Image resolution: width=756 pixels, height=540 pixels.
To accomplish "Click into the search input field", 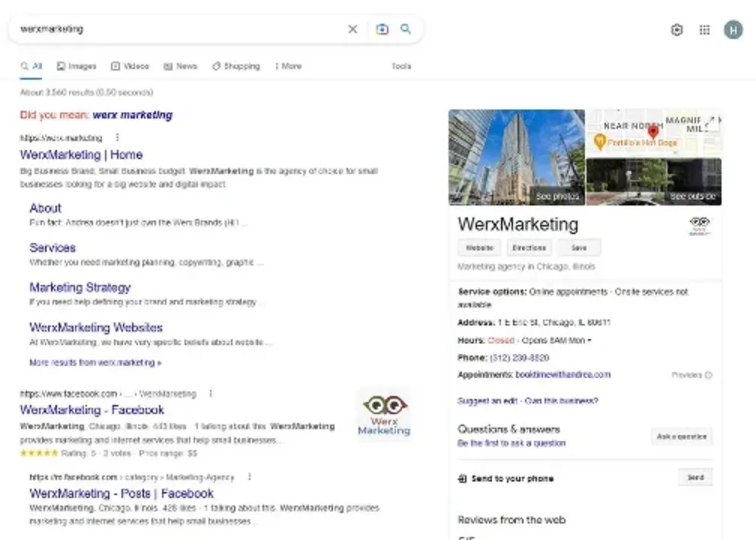I will coord(174,29).
